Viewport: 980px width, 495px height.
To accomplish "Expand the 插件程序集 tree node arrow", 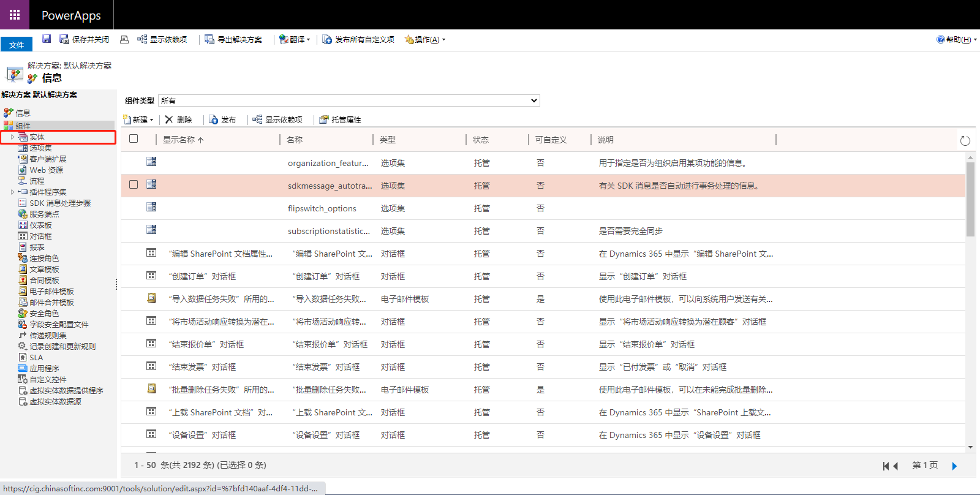I will [12, 192].
